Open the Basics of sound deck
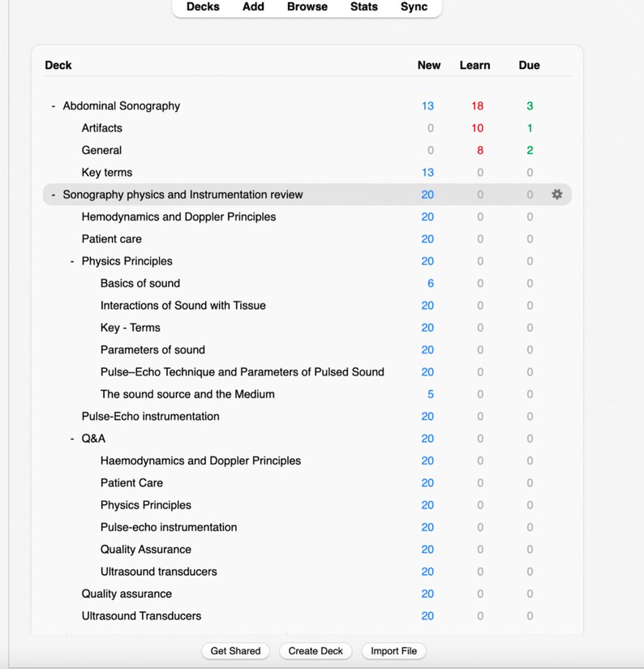Screen dimensions: 644x669 [140, 283]
